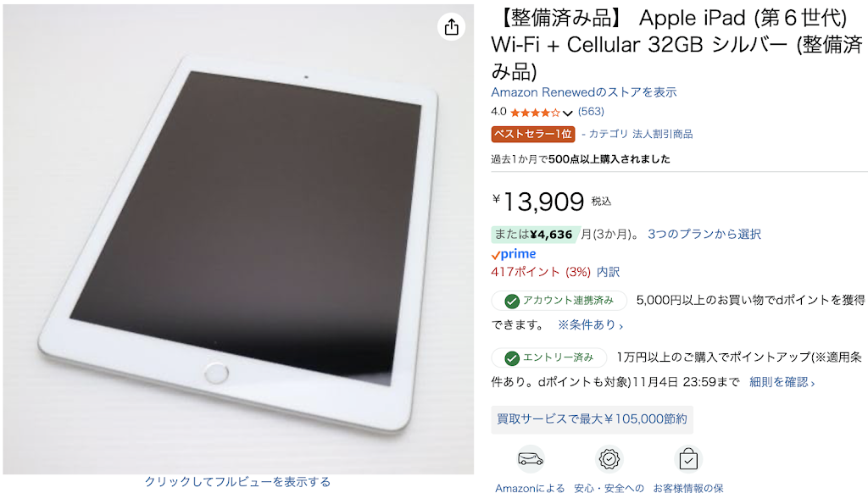
Task: Click the customer info protection bag icon
Action: (x=688, y=459)
